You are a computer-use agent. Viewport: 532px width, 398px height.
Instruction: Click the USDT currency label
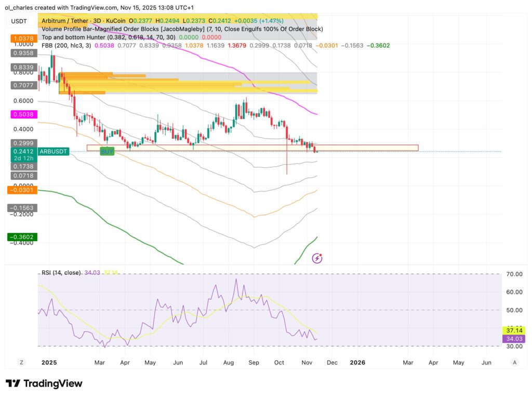click(x=18, y=21)
